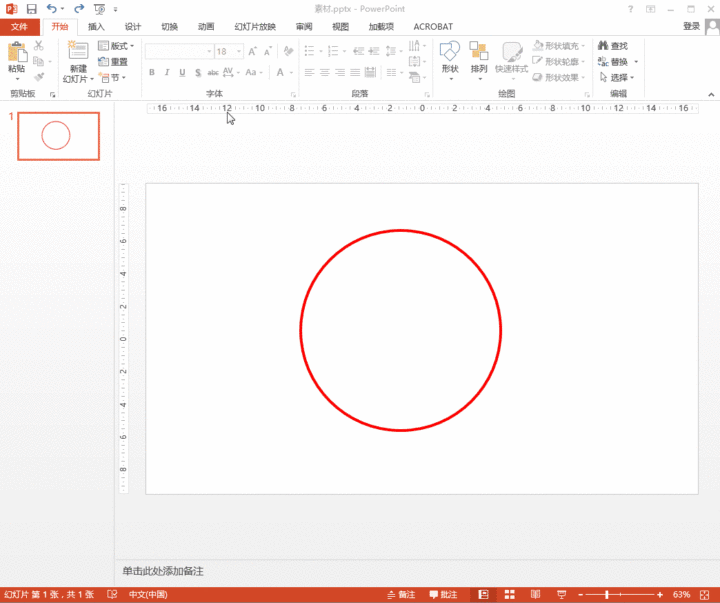Click Decrease Font Size icon
The height and width of the screenshot is (603, 720).
coord(268,51)
